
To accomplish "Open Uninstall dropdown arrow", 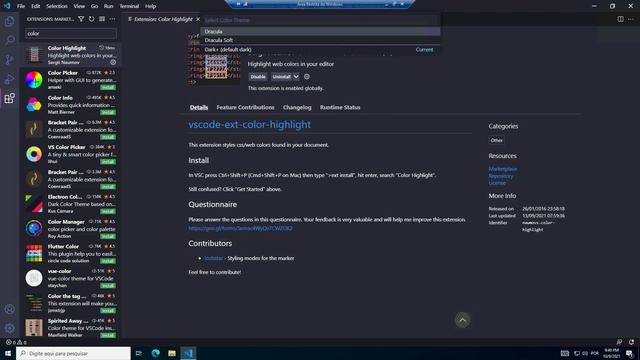I will point(296,77).
